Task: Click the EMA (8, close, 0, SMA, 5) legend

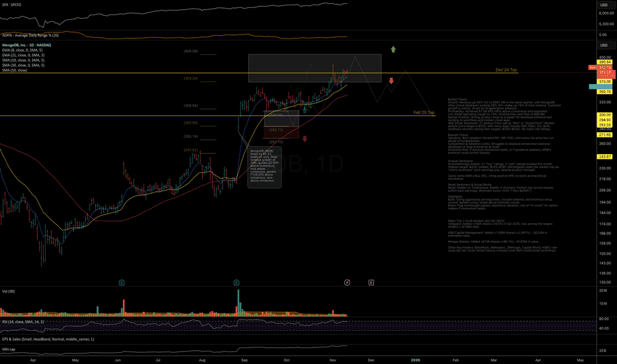Action: [x=23, y=50]
